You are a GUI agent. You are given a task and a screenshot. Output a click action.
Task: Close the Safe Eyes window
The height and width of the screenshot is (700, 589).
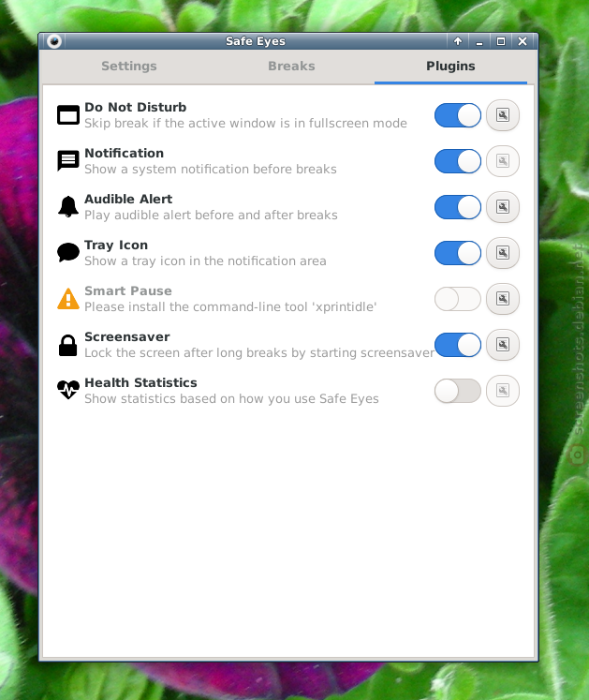coord(523,41)
